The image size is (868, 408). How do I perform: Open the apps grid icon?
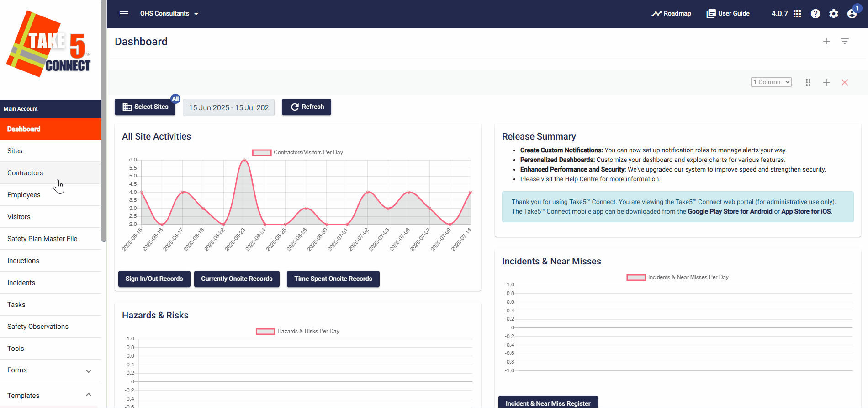point(797,14)
